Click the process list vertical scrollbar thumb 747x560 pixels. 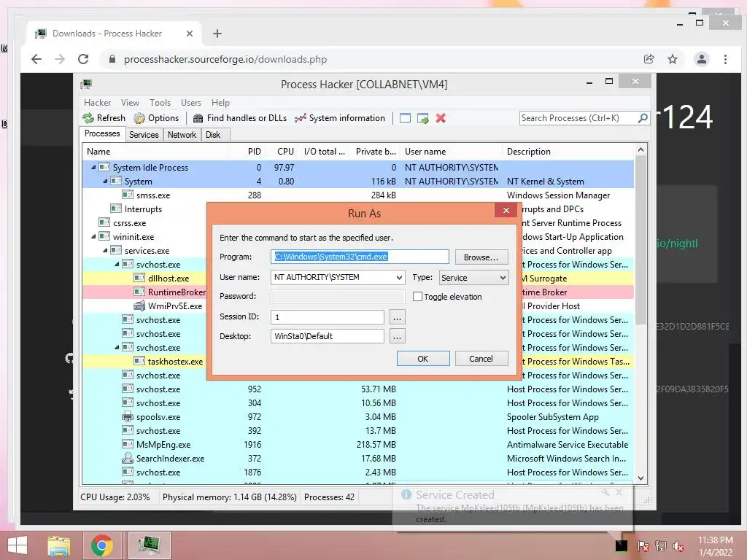tap(640, 241)
